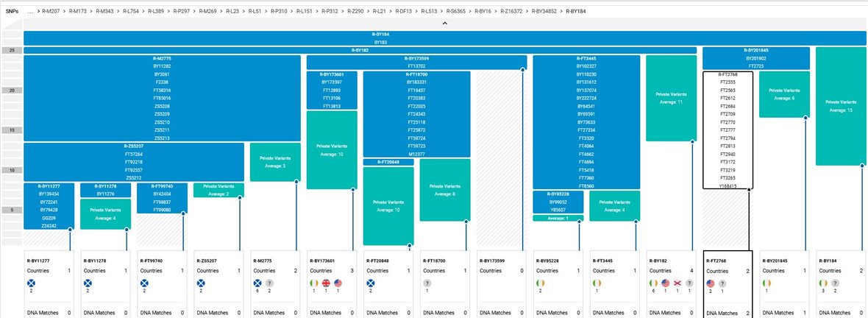Click Private Variants Average: 15 block
This screenshot has width=868, height=318.
pyautogui.click(x=839, y=105)
